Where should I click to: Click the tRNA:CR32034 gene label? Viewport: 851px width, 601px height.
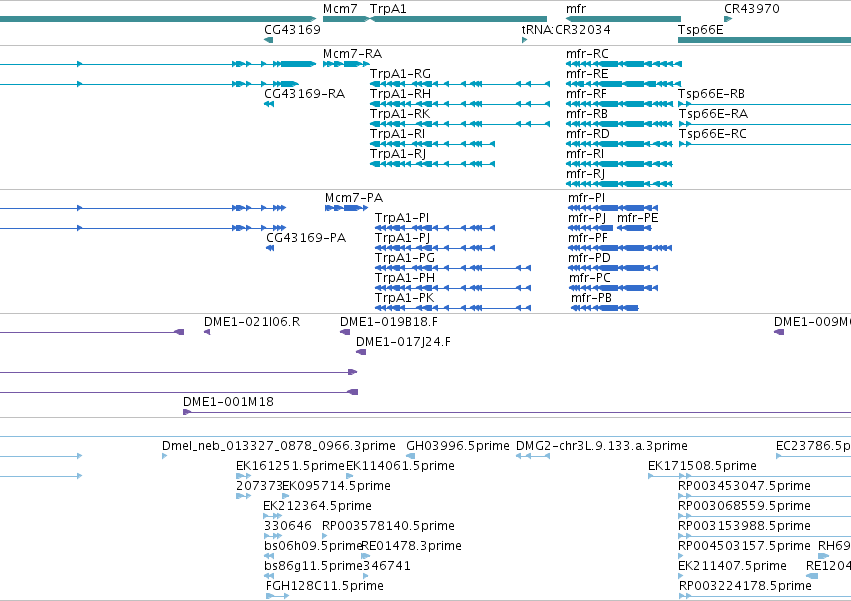566,29
